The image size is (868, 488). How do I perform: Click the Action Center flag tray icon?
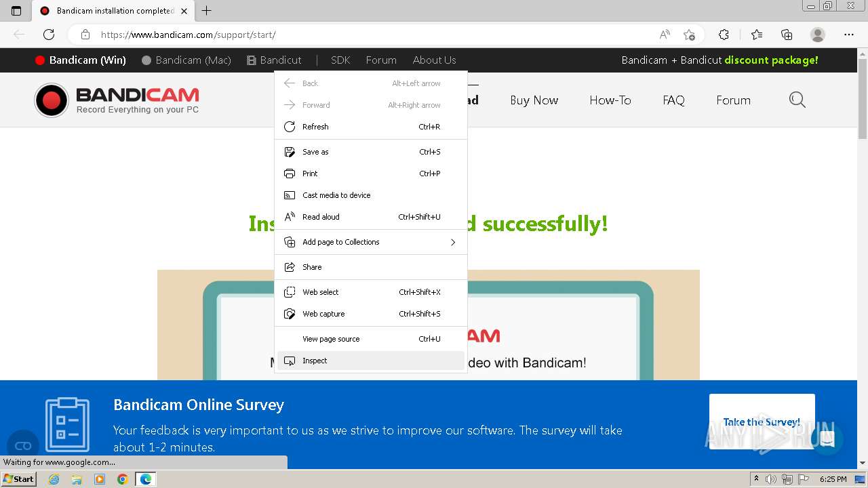[802, 479]
